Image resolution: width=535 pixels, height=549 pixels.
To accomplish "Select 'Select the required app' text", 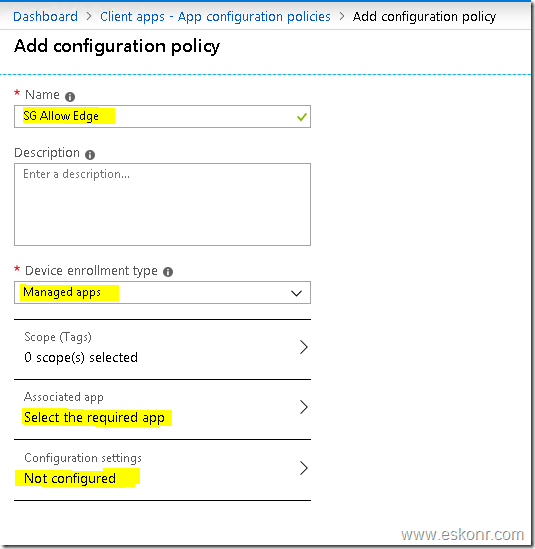I will pos(94,417).
